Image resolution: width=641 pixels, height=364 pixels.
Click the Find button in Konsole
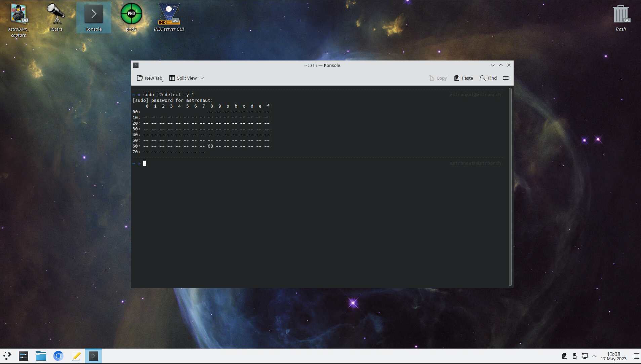click(x=488, y=78)
